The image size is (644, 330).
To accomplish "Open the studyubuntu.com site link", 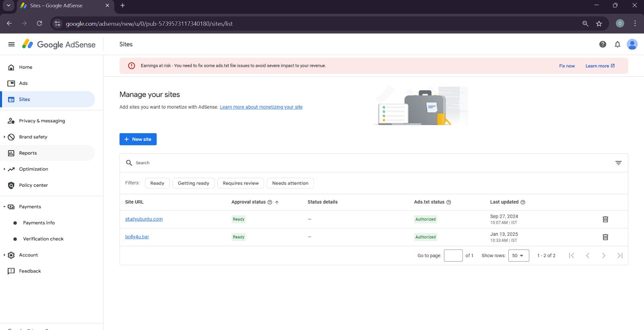I will pyautogui.click(x=144, y=219).
